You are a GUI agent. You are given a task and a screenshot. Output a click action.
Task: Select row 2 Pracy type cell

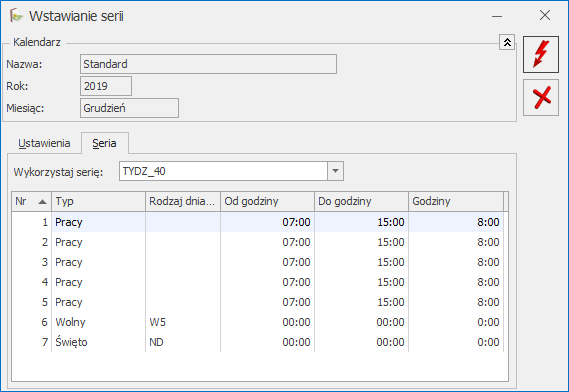coord(98,242)
